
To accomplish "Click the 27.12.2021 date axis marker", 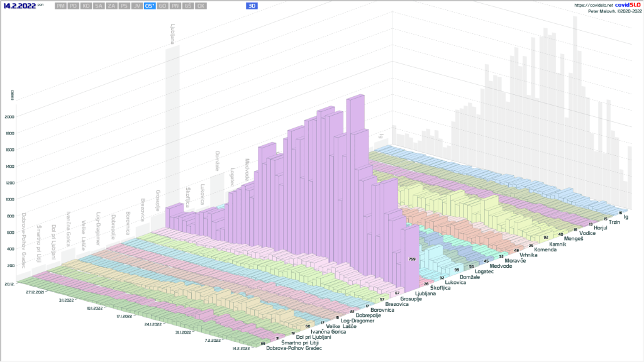I will tap(35, 292).
